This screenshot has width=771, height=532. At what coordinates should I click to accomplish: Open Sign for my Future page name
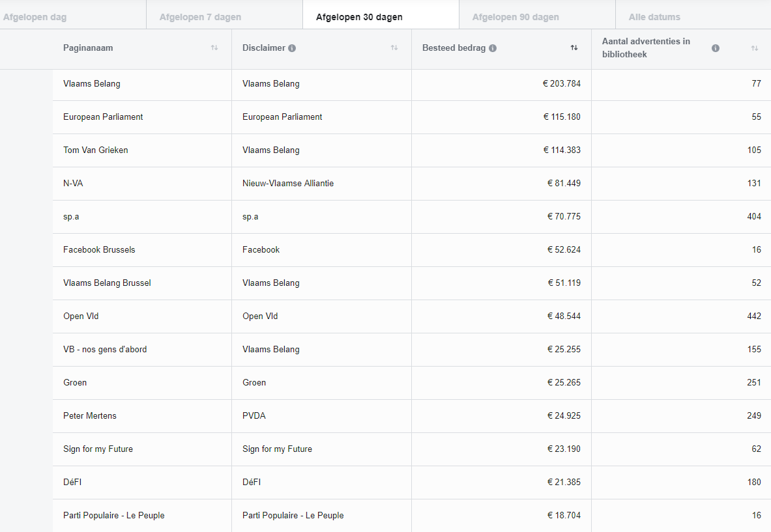click(98, 449)
